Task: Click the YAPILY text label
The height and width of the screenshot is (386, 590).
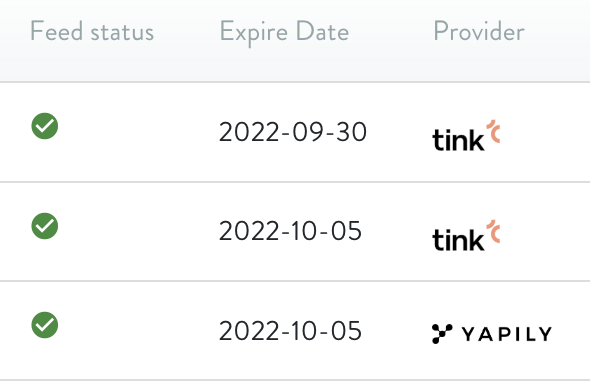Action: [x=507, y=334]
